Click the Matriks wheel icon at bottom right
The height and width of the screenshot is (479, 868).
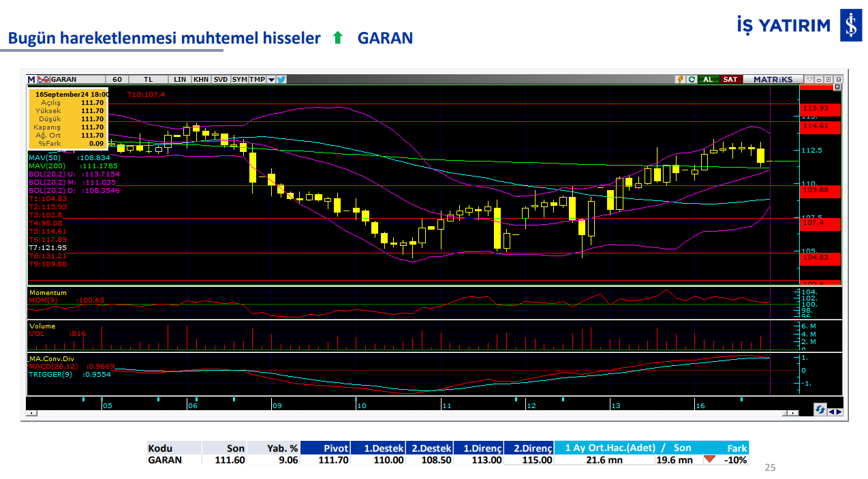820,408
